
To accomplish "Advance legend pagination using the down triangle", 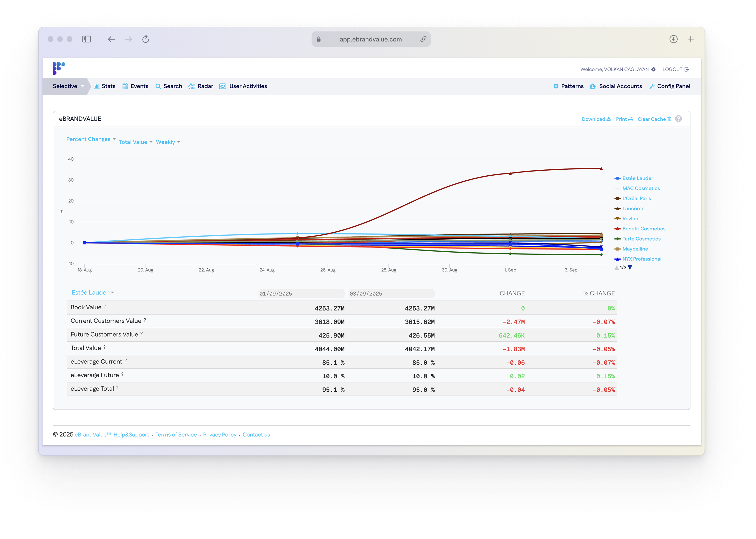I will point(630,268).
